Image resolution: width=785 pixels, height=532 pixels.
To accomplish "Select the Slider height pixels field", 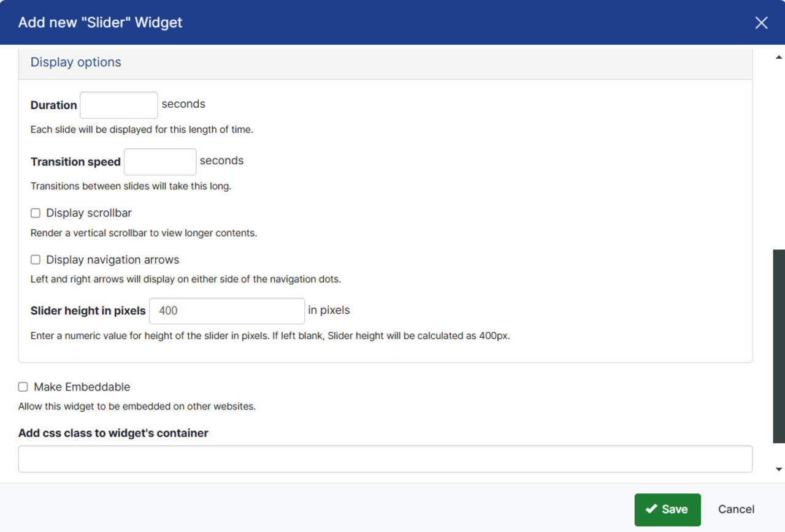I will click(227, 311).
